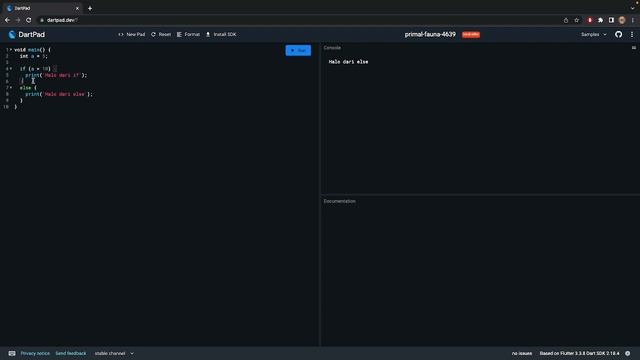Bookmark this page with star icon
640x360 pixels.
tap(576, 20)
